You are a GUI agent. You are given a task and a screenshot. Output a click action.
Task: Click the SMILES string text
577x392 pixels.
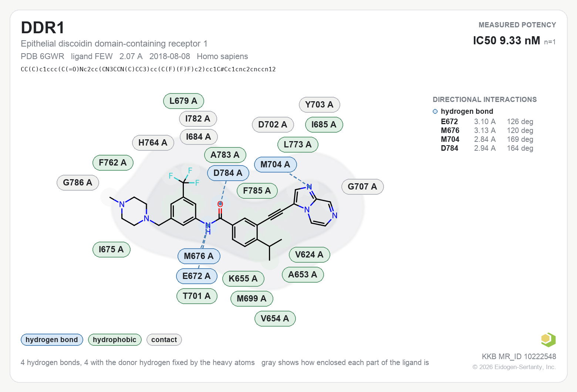coord(148,69)
